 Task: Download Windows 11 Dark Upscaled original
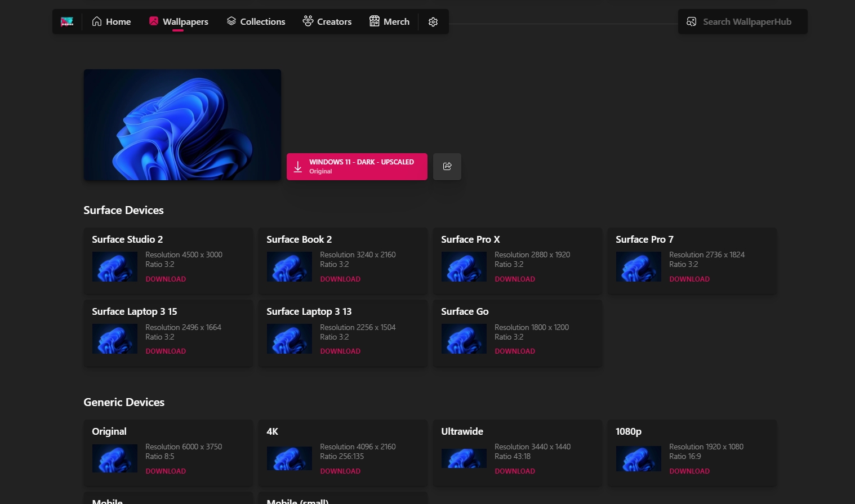[357, 167]
